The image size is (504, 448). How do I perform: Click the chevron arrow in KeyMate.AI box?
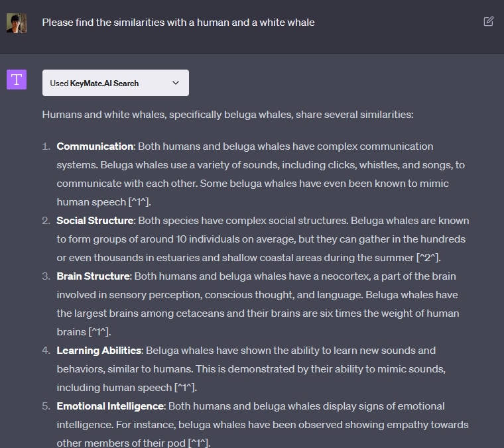pos(176,83)
